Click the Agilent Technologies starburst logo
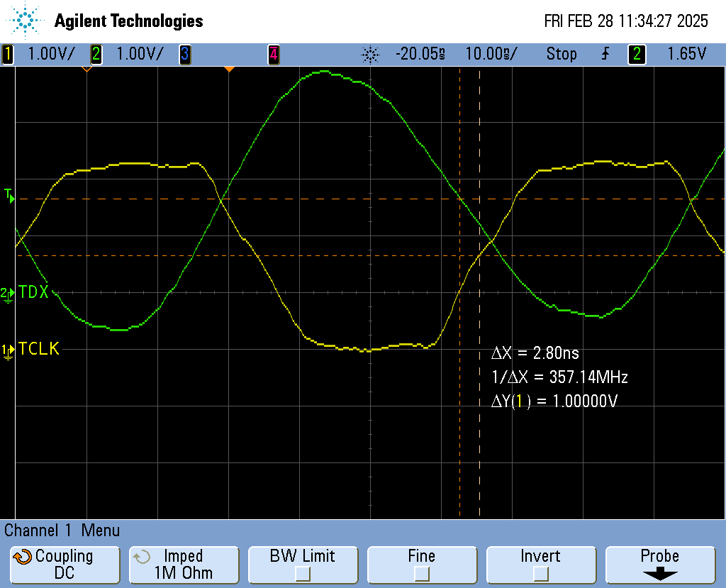This screenshot has width=726, height=588. (26, 21)
